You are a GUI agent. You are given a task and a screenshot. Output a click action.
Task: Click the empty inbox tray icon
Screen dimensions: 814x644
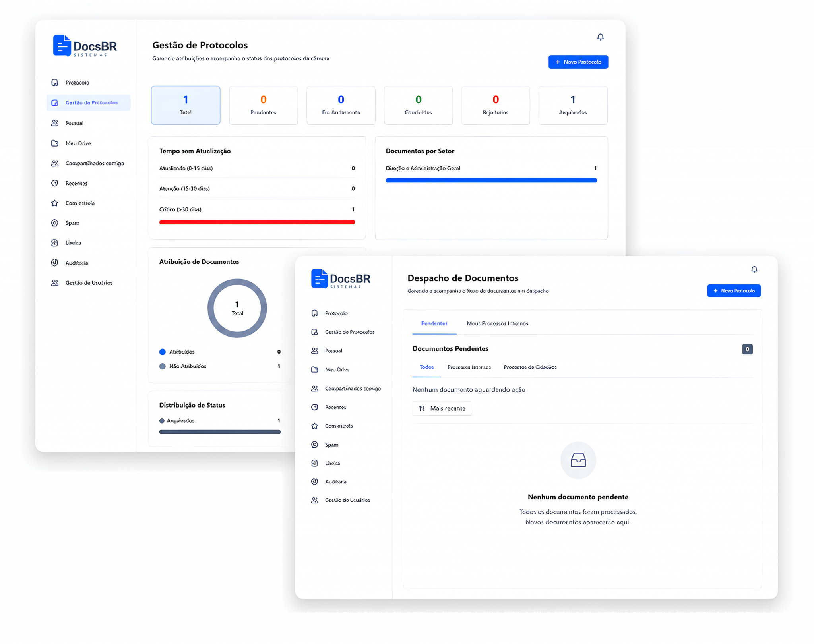[578, 460]
